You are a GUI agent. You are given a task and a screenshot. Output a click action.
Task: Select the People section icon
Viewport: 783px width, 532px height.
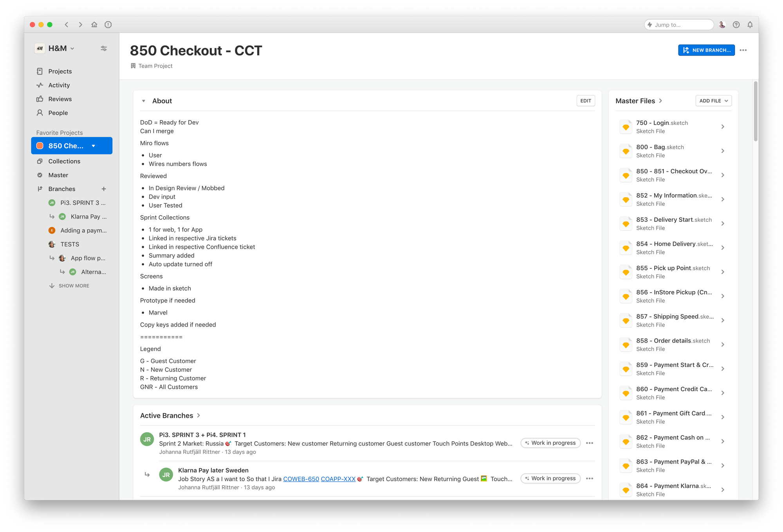point(40,113)
